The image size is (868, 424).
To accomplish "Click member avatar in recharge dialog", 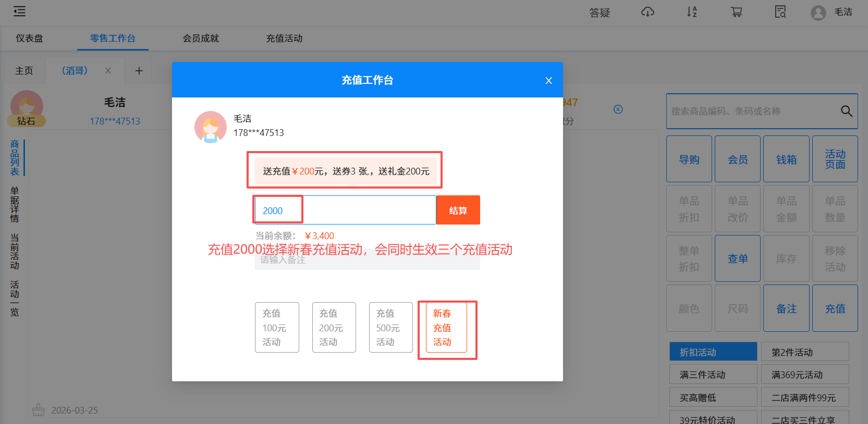I will (x=210, y=127).
